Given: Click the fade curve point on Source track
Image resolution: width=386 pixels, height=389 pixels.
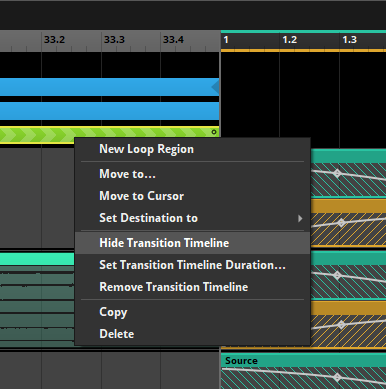Looking at the screenshot, I should pyautogui.click(x=337, y=377).
